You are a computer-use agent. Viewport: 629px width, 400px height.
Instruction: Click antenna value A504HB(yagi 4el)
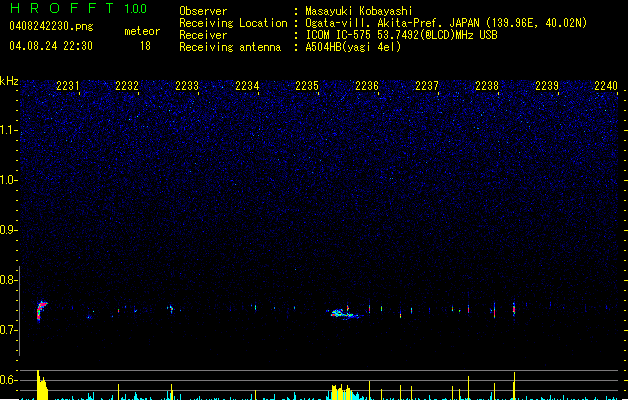pyautogui.click(x=353, y=47)
